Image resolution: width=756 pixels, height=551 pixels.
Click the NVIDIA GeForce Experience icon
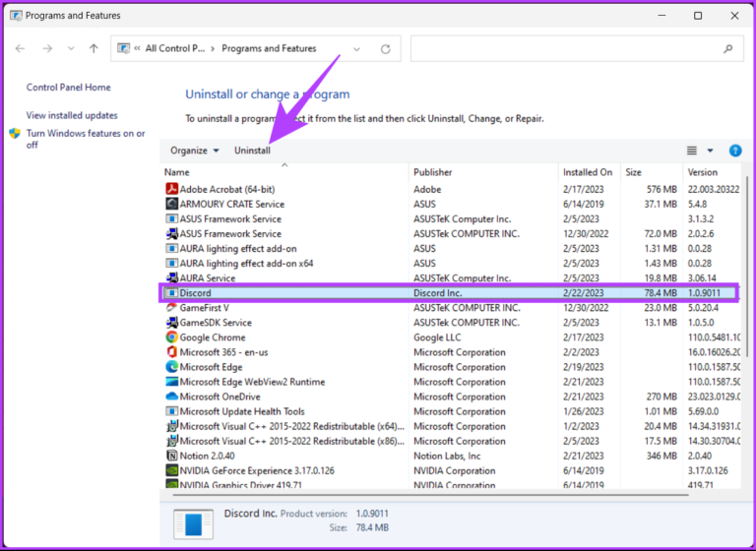171,470
